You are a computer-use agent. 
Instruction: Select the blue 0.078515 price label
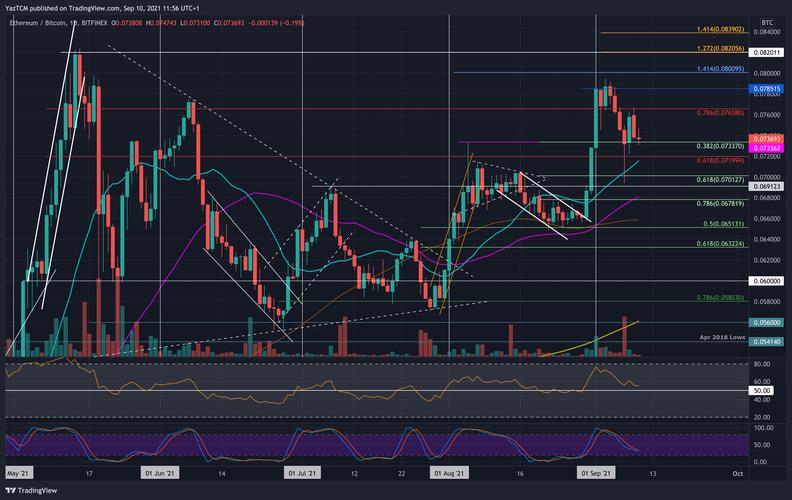coord(766,89)
